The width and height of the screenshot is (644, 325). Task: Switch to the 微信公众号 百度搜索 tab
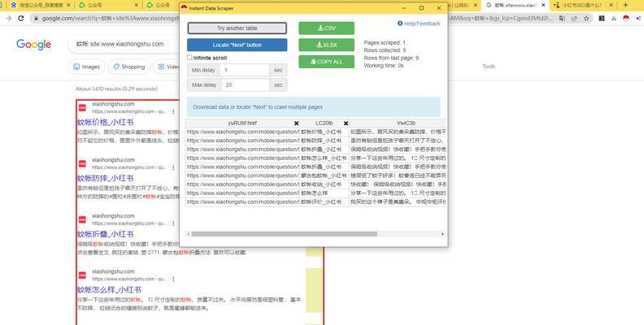(39, 5)
